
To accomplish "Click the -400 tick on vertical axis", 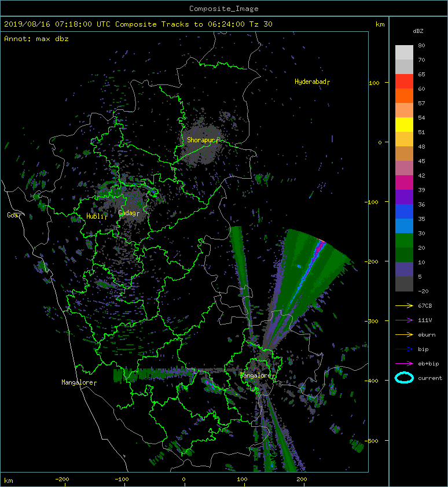I will (x=372, y=381).
